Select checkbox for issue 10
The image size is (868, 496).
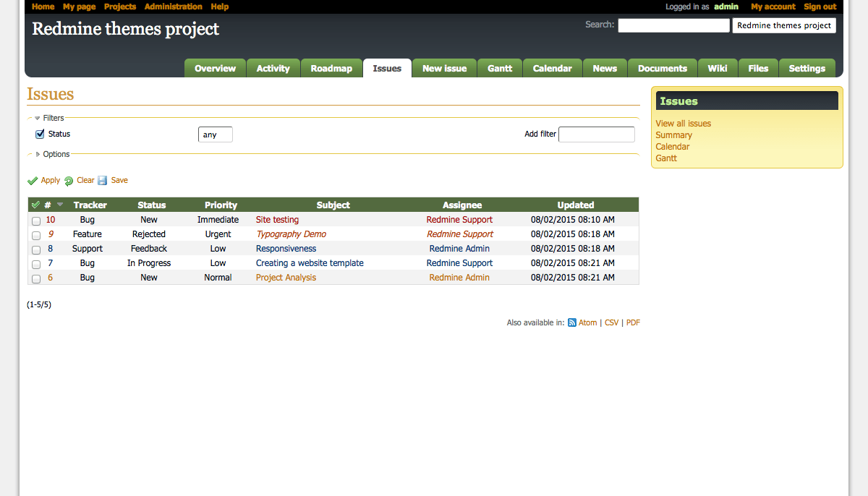pos(36,221)
